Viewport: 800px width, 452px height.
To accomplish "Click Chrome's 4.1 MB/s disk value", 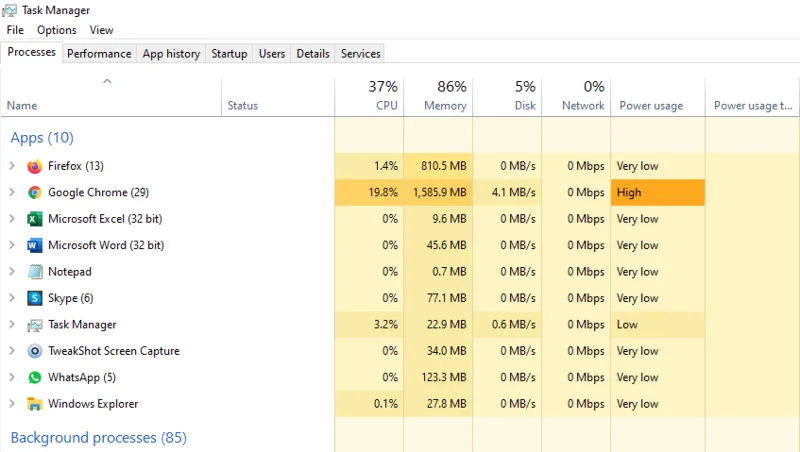I will pyautogui.click(x=514, y=192).
